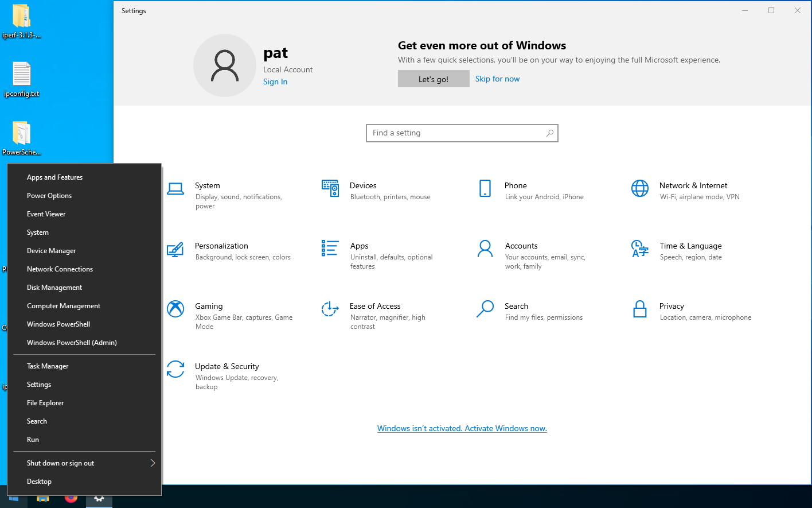Image resolution: width=812 pixels, height=508 pixels.
Task: Launch Windows PowerShell (non-admin) from menu
Action: [84, 324]
